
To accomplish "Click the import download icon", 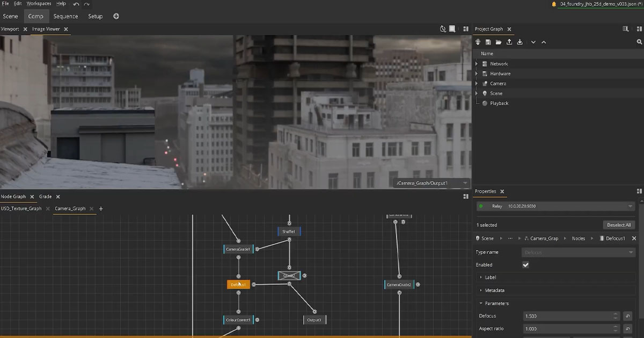I will point(519,42).
